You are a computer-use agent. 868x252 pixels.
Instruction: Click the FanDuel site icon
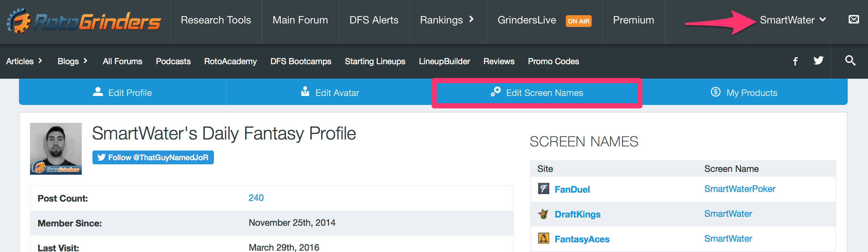click(x=544, y=189)
